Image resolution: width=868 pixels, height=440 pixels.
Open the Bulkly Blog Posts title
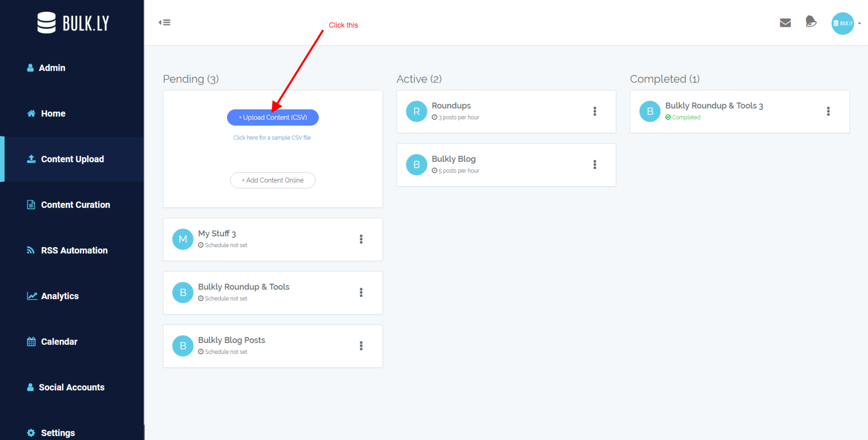point(232,340)
